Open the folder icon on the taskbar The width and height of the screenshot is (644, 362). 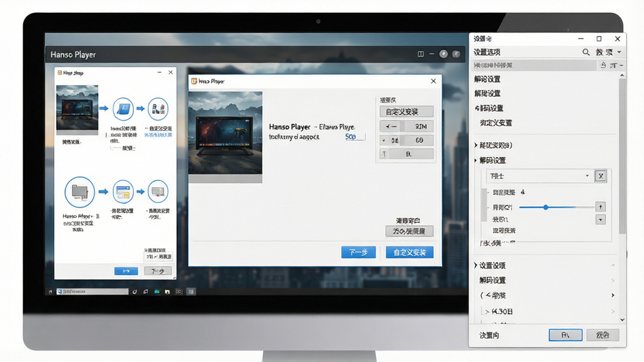coord(167,292)
